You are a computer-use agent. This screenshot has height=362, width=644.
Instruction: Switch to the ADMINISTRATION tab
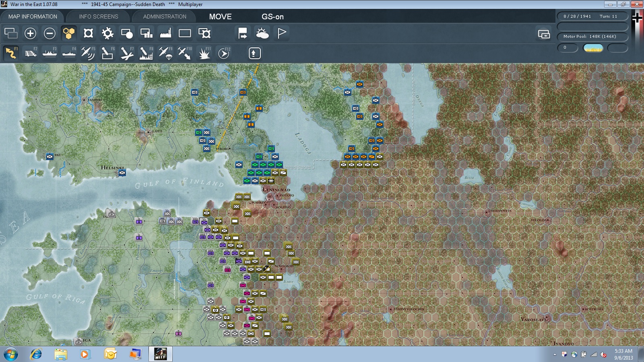[165, 16]
